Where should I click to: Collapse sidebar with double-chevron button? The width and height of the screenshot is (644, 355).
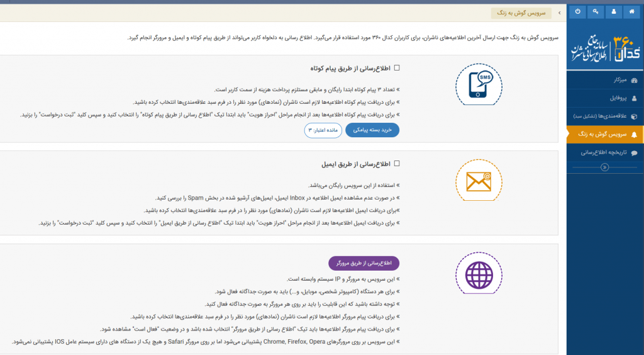click(x=604, y=167)
